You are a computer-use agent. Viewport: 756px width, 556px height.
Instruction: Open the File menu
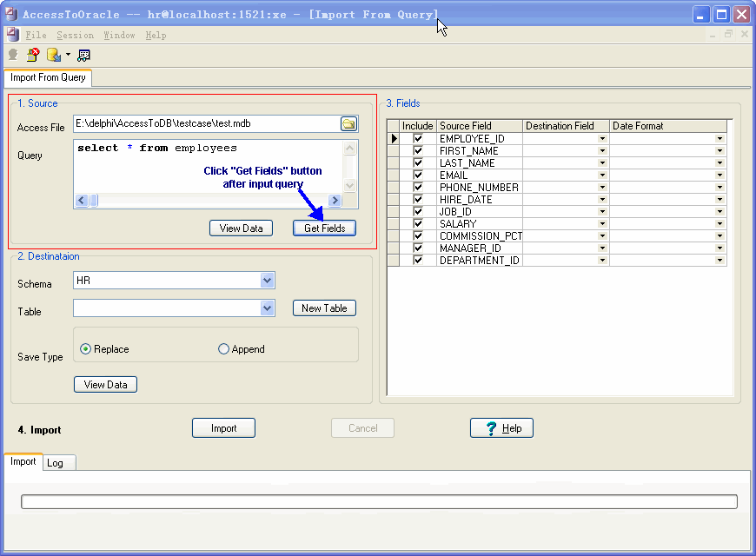36,36
